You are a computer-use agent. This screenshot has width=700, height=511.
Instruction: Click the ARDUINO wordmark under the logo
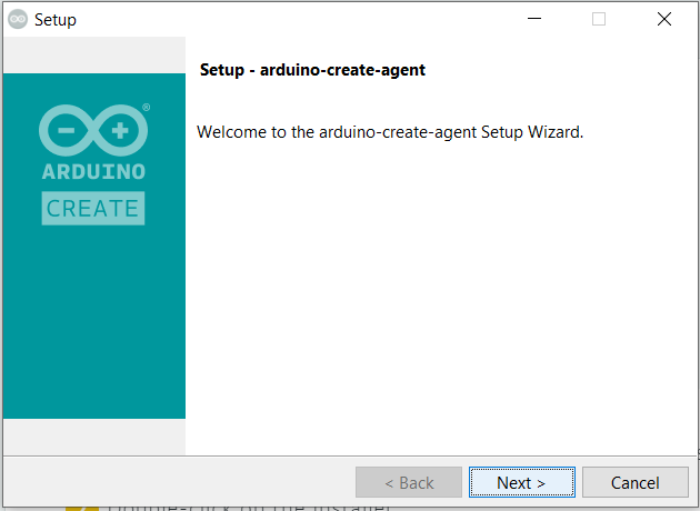click(x=93, y=172)
